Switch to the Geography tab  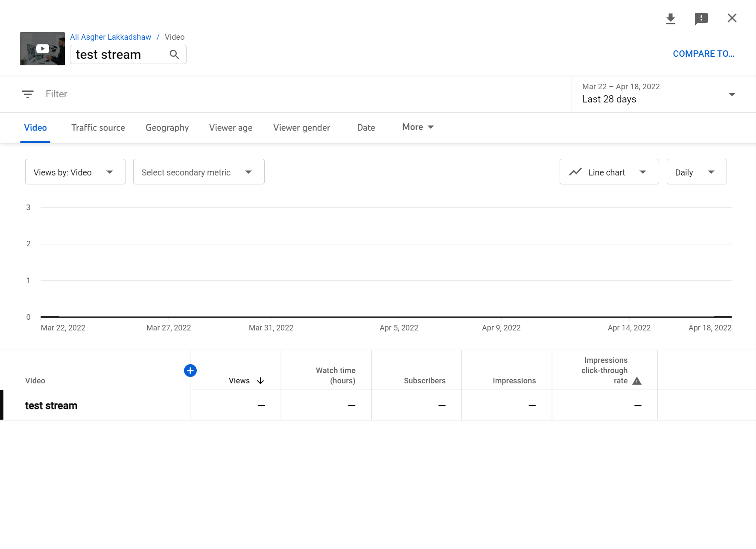pos(167,128)
